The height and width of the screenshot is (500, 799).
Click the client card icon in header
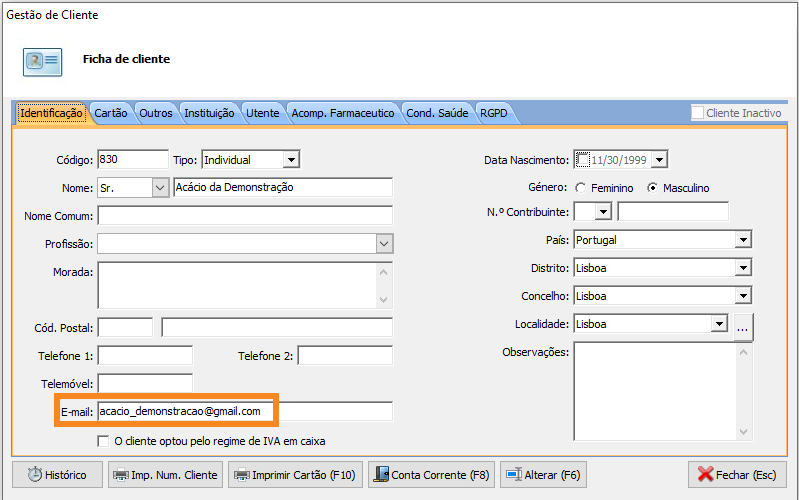[43, 61]
